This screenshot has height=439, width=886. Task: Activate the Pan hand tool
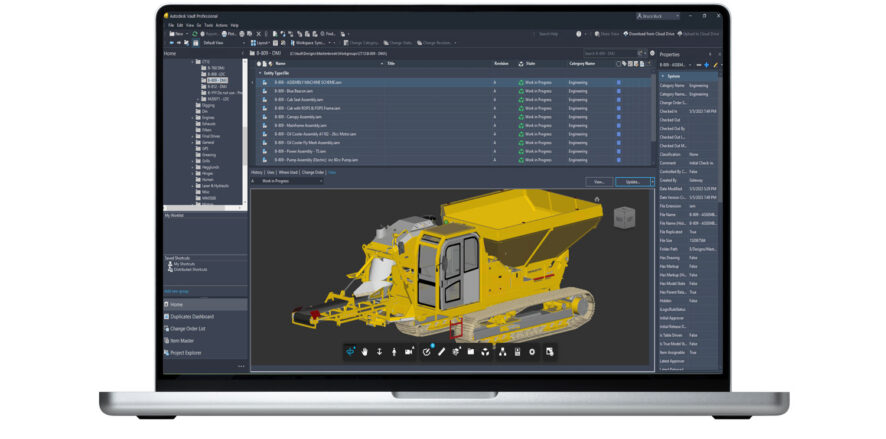tap(365, 352)
